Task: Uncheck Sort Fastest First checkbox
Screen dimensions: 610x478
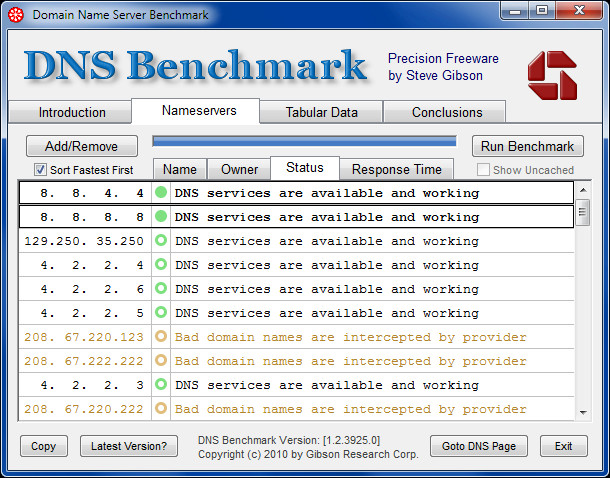Action: coord(40,170)
